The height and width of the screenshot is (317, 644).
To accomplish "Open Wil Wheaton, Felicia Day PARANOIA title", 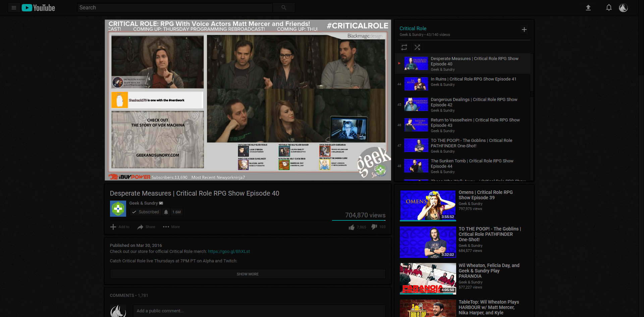I will click(x=489, y=271).
